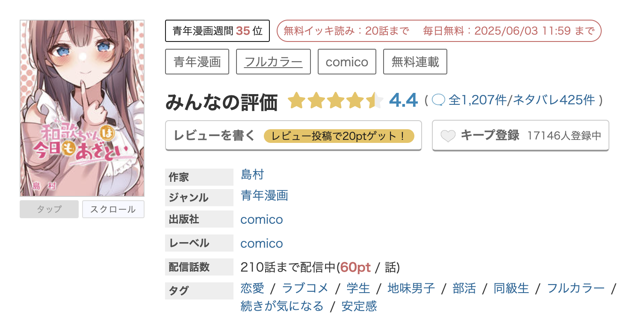
Task: Click the 無料連載 category badge
Action: pyautogui.click(x=414, y=62)
